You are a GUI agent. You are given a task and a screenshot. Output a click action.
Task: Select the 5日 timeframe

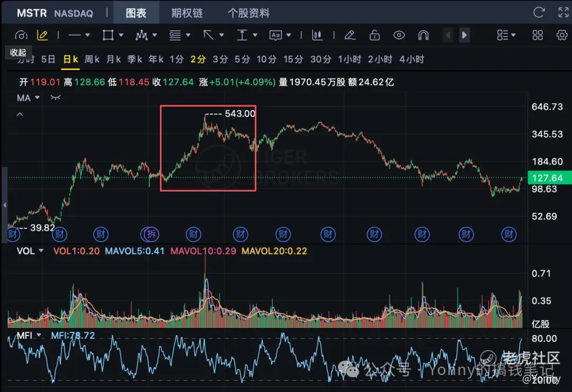tap(48, 59)
